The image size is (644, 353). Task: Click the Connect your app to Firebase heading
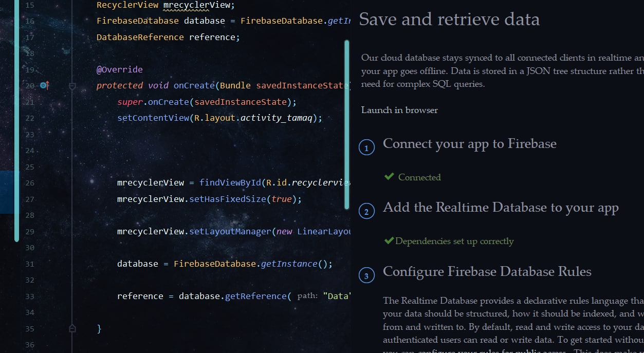point(470,143)
